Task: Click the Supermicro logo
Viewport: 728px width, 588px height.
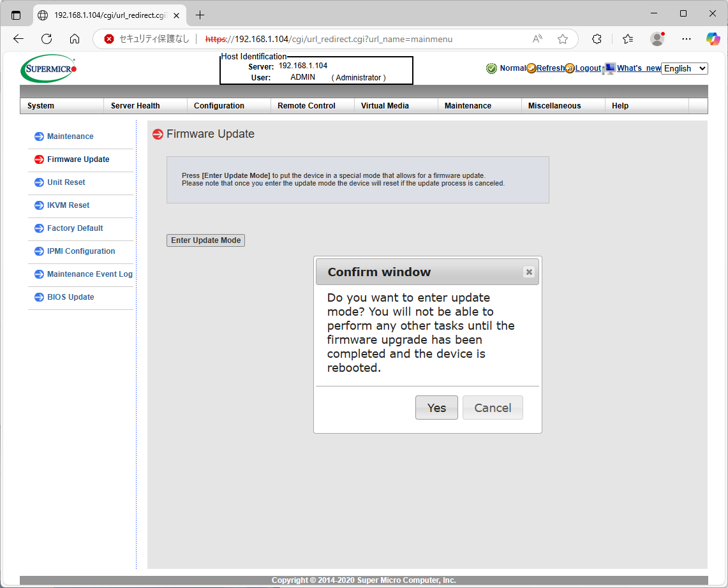Action: [49, 68]
